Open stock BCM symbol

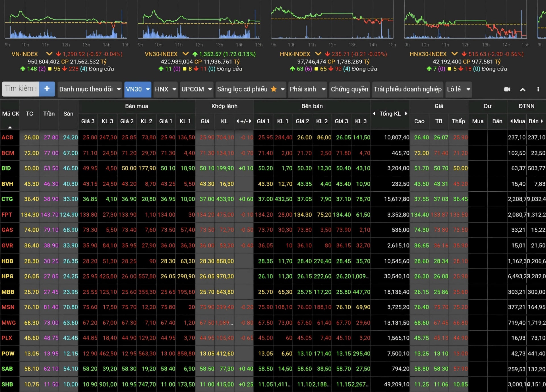pos(8,153)
